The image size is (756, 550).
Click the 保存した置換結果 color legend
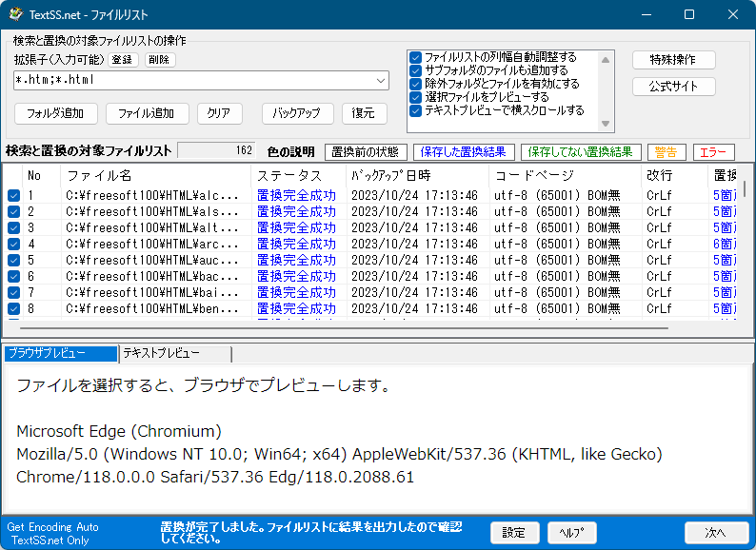(464, 152)
